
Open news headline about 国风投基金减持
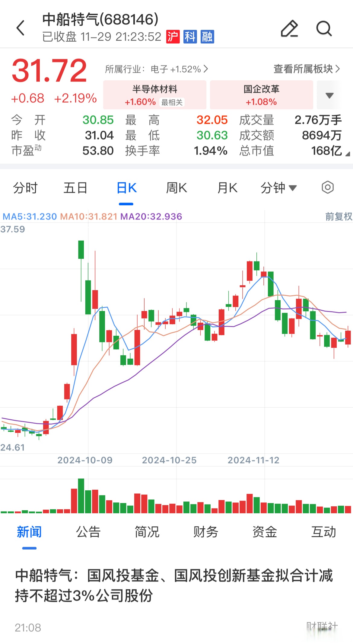pos(174,585)
